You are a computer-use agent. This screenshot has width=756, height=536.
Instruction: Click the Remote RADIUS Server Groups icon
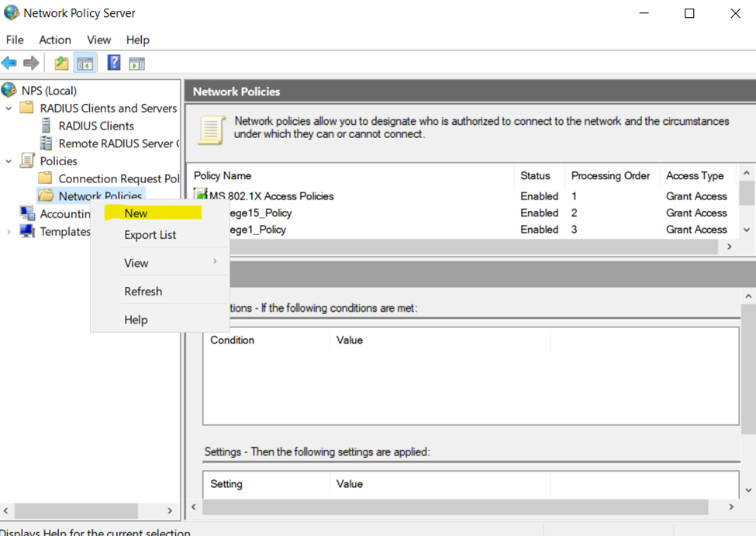coord(47,144)
